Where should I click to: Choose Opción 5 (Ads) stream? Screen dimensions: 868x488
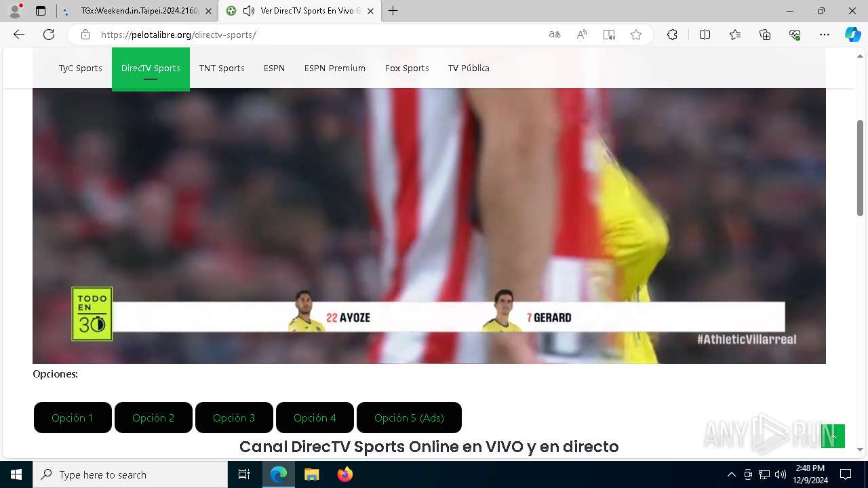[x=409, y=418]
